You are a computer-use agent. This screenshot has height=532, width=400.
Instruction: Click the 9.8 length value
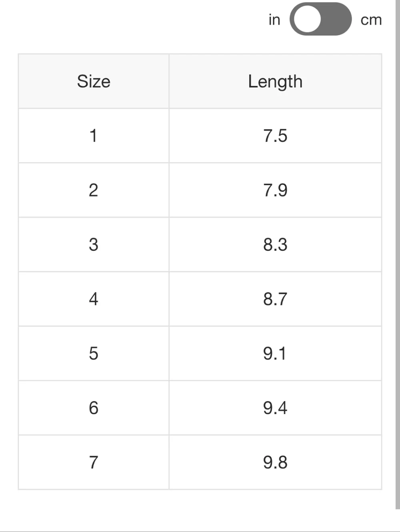click(275, 462)
